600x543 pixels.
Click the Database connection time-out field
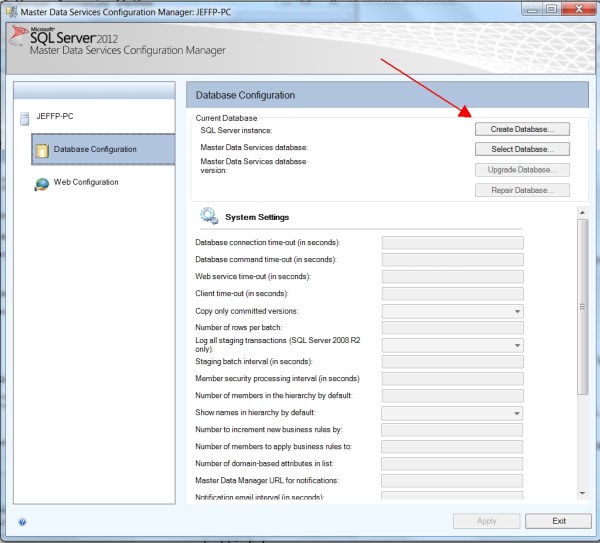(x=452, y=243)
